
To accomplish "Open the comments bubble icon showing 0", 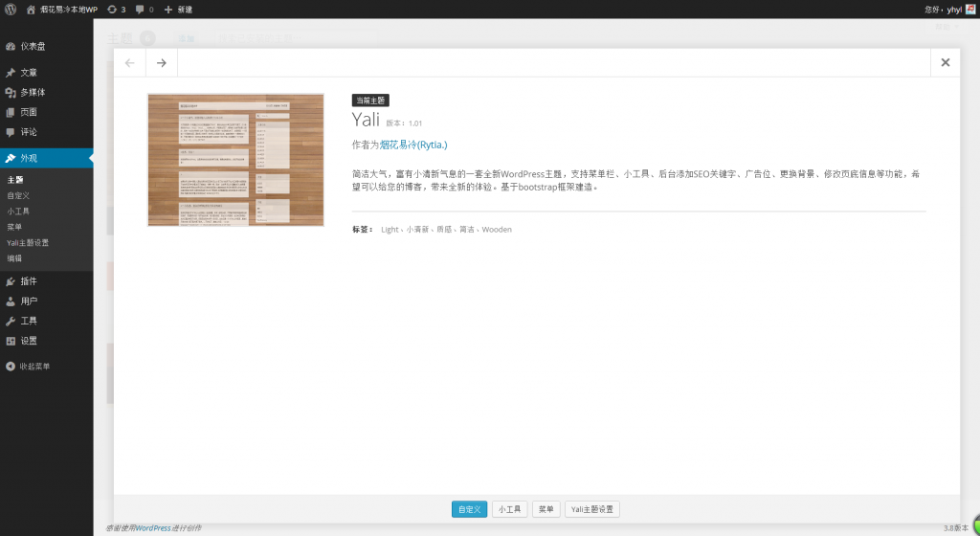I will (x=145, y=10).
